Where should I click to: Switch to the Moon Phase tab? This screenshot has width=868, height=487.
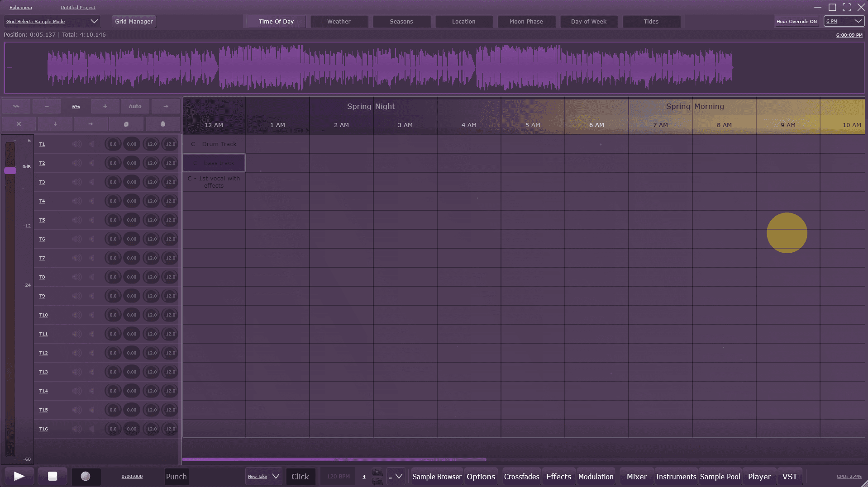click(526, 21)
